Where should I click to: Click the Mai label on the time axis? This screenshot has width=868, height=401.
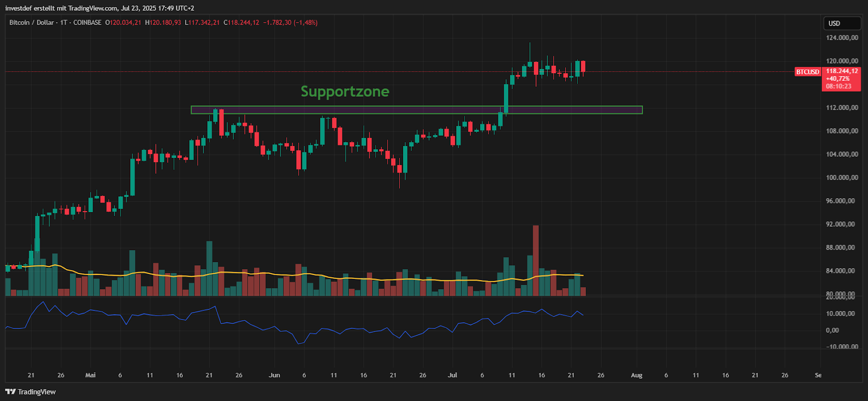(91, 375)
